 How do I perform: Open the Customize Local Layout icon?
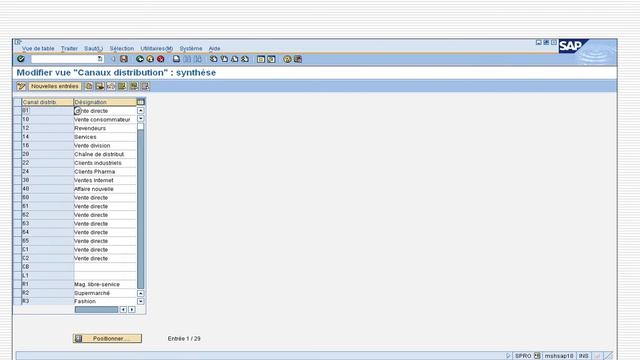pos(298,59)
